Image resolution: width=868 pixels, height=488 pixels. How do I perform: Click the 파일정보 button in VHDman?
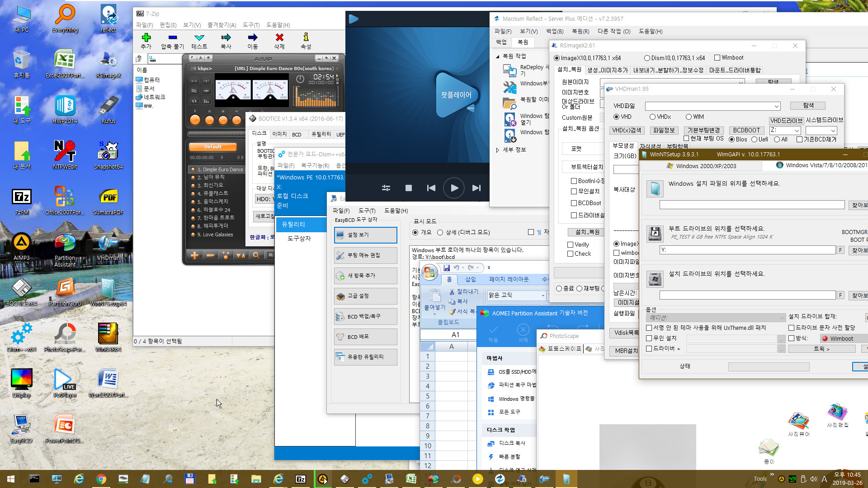[664, 131]
